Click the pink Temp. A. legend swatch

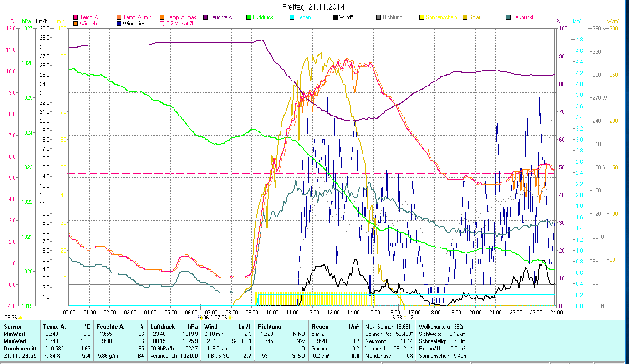(76, 17)
